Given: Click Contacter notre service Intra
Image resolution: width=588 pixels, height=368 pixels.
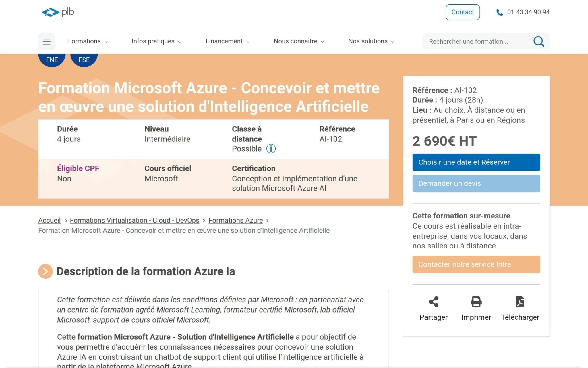Looking at the screenshot, I should pyautogui.click(x=476, y=264).
